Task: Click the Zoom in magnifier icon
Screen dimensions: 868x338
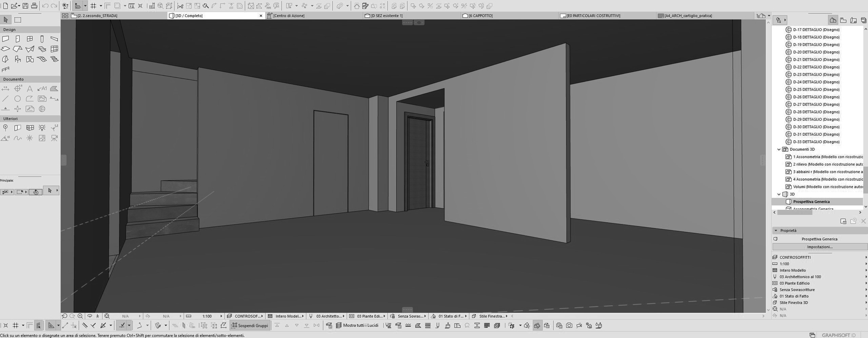Action: [80, 316]
